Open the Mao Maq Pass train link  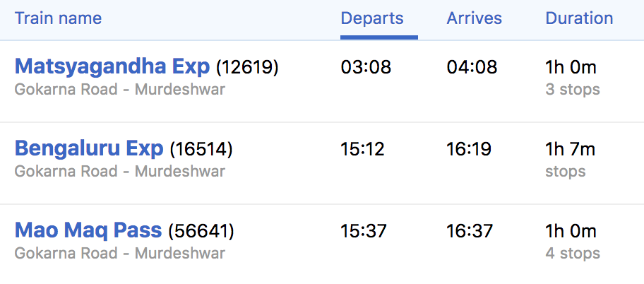pos(88,231)
